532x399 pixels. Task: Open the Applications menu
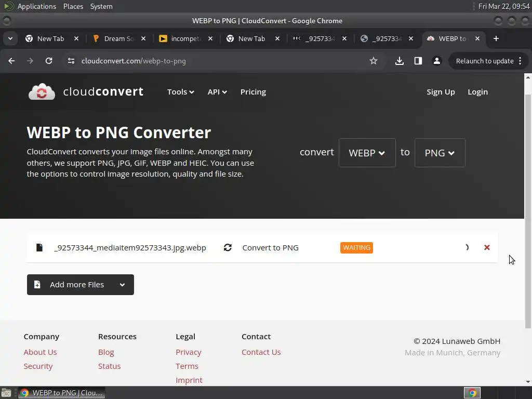coord(37,6)
